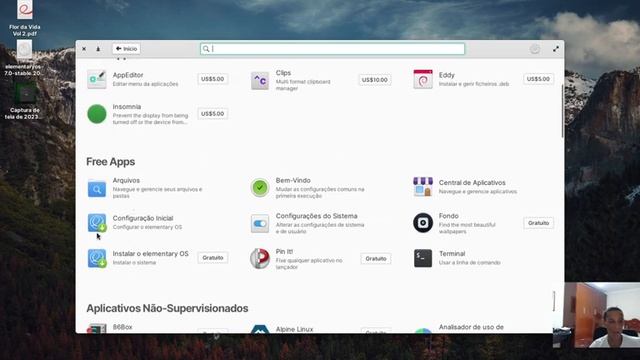Open the Clips clipboard manager icon
Viewport: 640px width, 360px height.
point(260,80)
